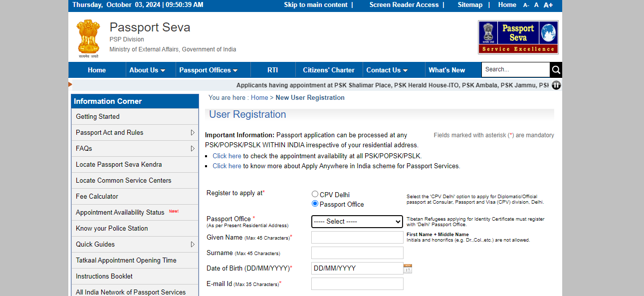The height and width of the screenshot is (296, 644).
Task: Click into the Given Name field
Action: click(x=357, y=237)
